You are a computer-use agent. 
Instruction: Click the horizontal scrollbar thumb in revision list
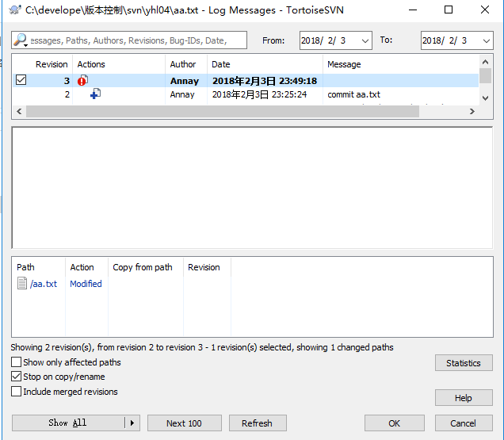pos(223,112)
